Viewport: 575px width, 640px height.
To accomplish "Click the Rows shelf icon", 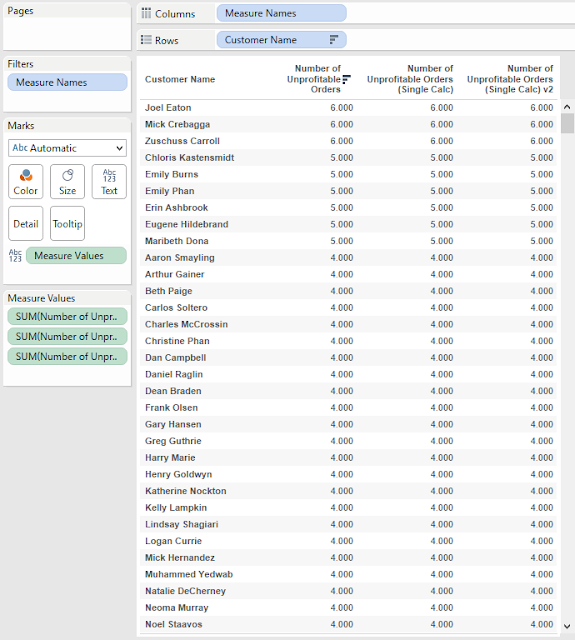I will pos(146,40).
